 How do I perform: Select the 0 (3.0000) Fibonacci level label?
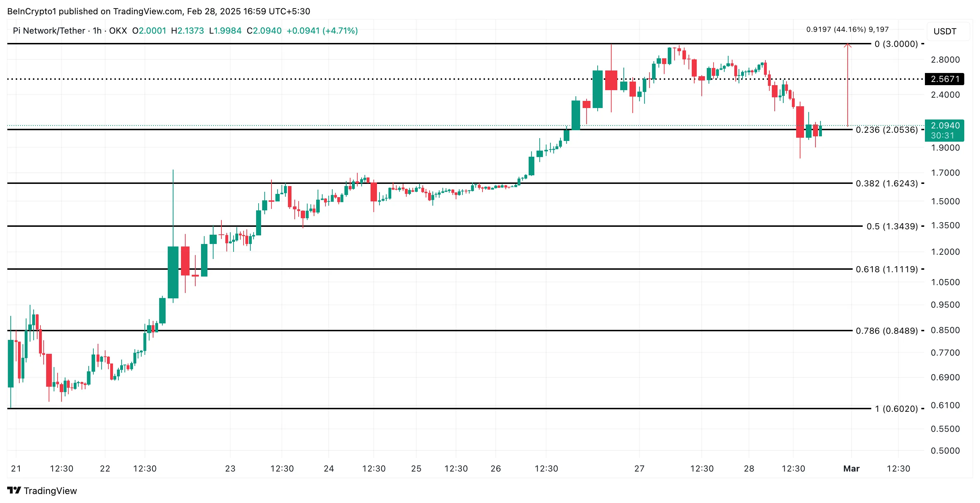[x=896, y=44]
